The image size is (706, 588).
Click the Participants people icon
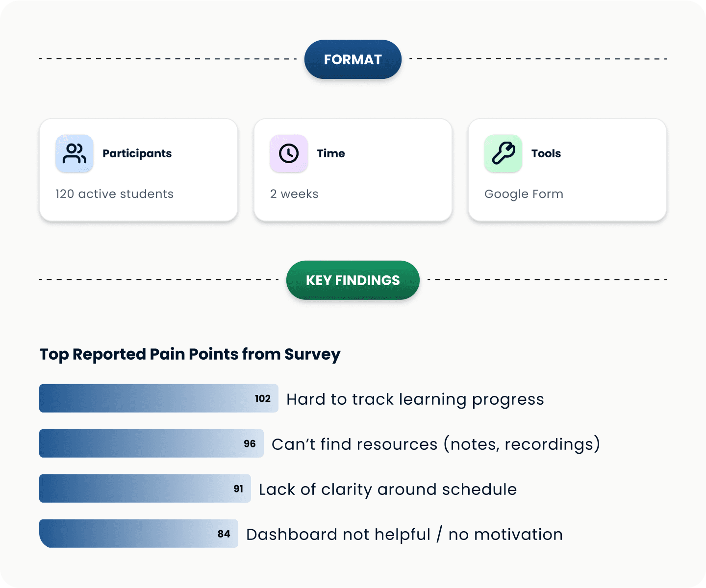[75, 153]
